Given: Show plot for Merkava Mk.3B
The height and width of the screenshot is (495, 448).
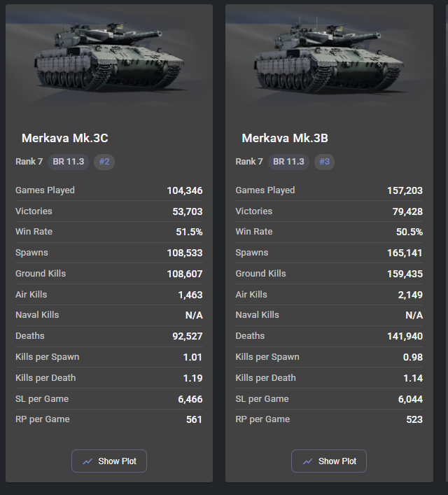Looking at the screenshot, I should 329,461.
